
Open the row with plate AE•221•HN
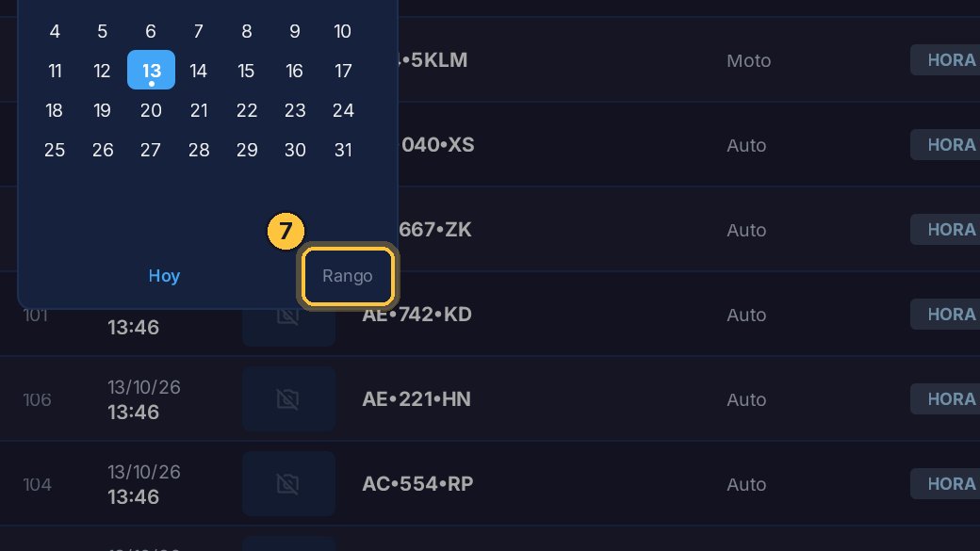pyautogui.click(x=490, y=399)
